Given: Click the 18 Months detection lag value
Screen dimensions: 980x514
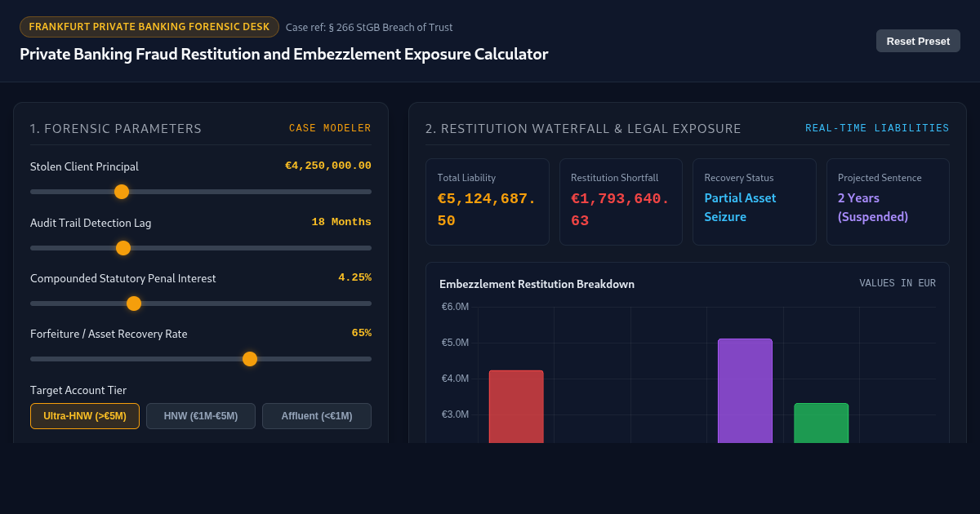Looking at the screenshot, I should [341, 222].
